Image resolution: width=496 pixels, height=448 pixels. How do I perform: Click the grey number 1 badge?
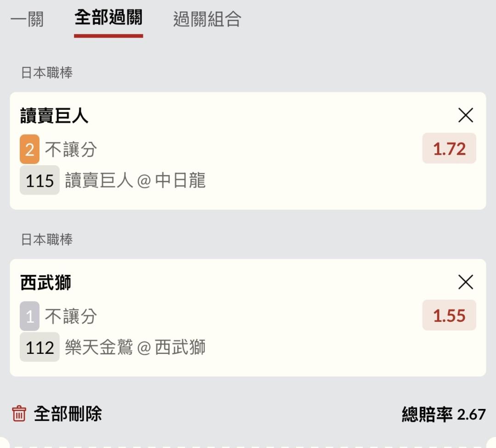click(x=30, y=316)
